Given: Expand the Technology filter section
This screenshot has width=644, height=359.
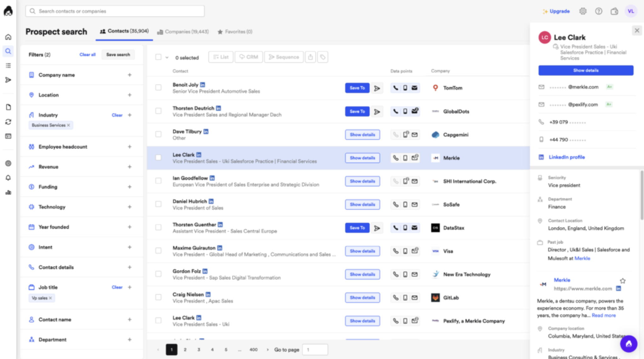Looking at the screenshot, I should [x=129, y=207].
